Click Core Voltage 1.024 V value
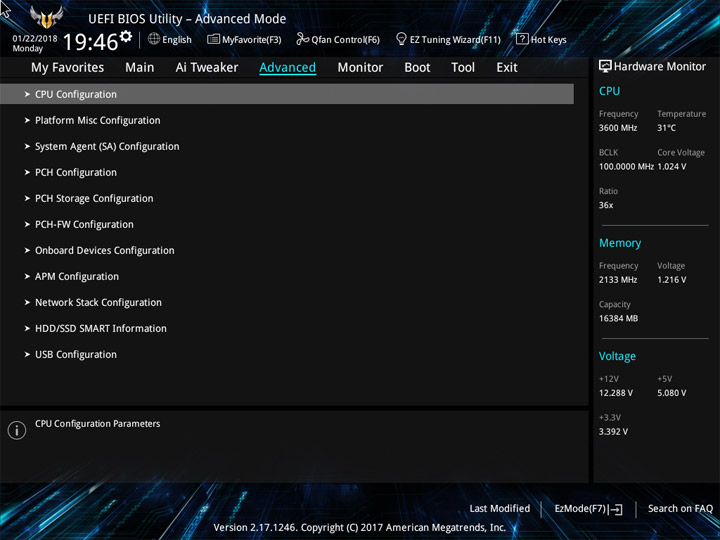The image size is (720, 540). coord(672,166)
